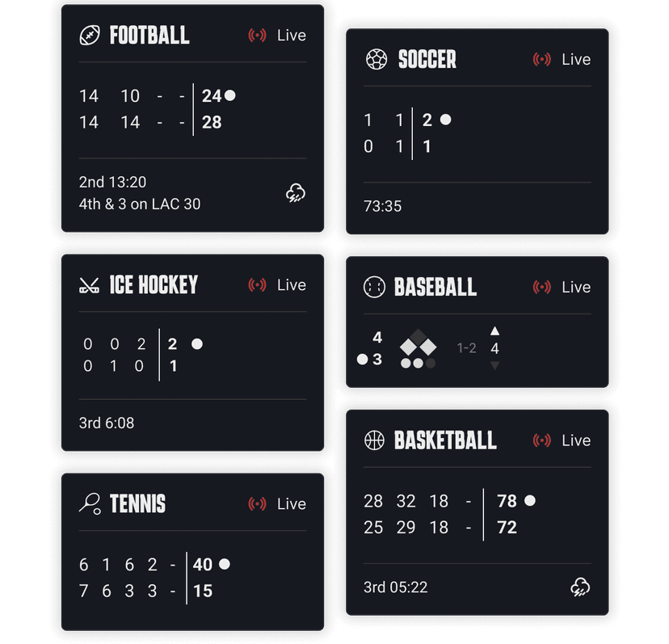Click the soccer ball icon
Image resolution: width=669 pixels, height=644 pixels.
[377, 59]
